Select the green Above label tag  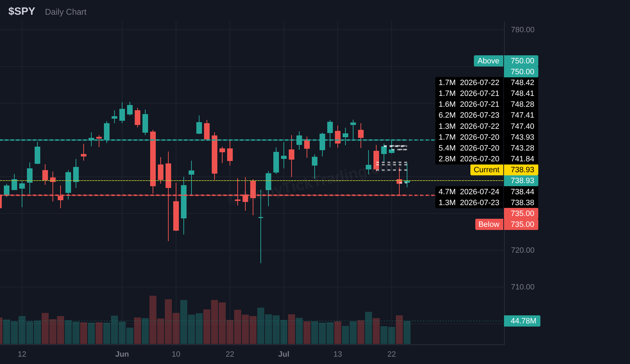[x=489, y=61]
